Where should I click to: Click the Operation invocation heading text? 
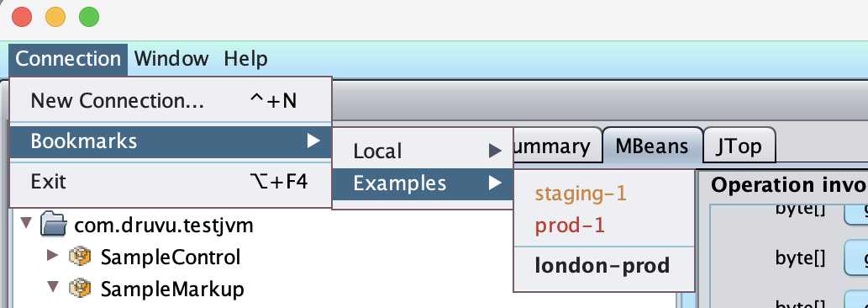coord(789,186)
